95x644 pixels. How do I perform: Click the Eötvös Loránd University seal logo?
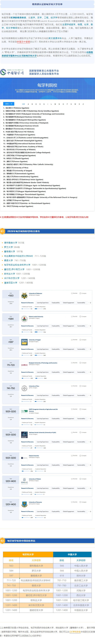(24, 319)
